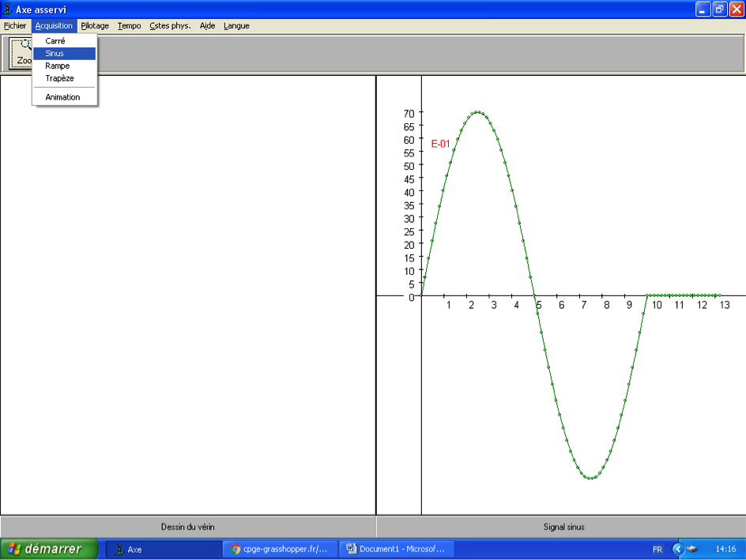Click the Dessin du vérin panel caption
The width and height of the screenshot is (746, 560).
click(188, 527)
